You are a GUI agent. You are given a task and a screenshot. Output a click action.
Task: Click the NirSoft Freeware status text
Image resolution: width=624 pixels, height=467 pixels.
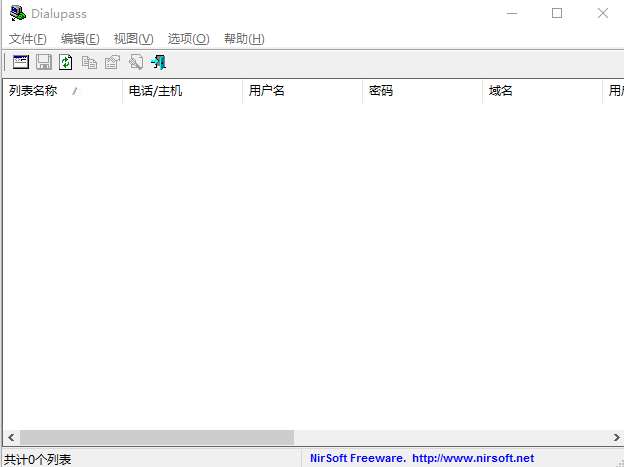coord(357,458)
